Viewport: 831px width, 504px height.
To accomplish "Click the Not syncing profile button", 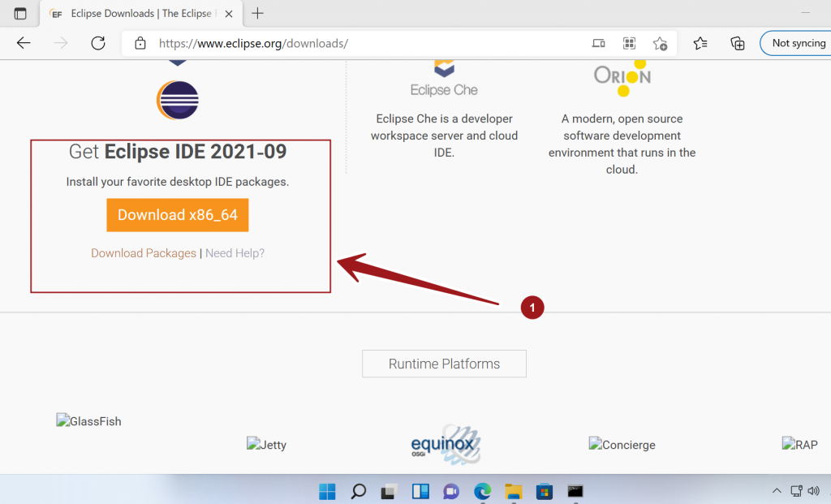I will pyautogui.click(x=797, y=43).
